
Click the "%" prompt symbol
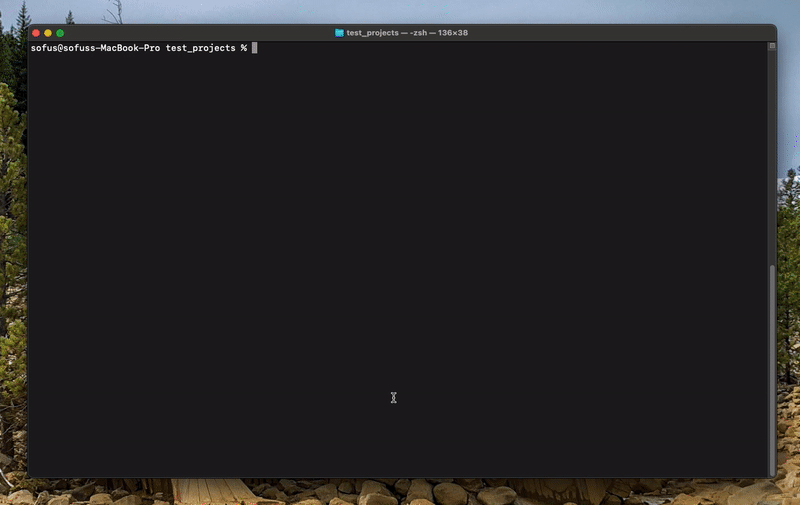coord(243,48)
